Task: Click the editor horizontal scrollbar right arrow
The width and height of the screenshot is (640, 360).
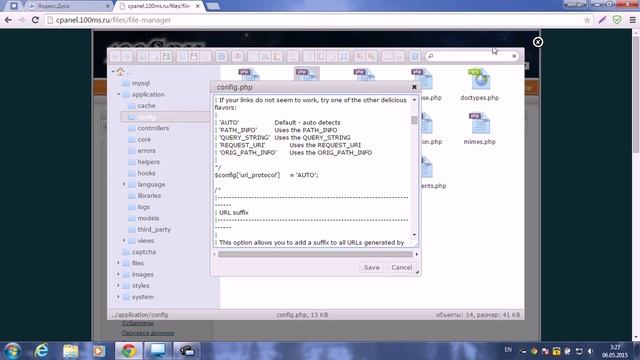Action: [416, 254]
